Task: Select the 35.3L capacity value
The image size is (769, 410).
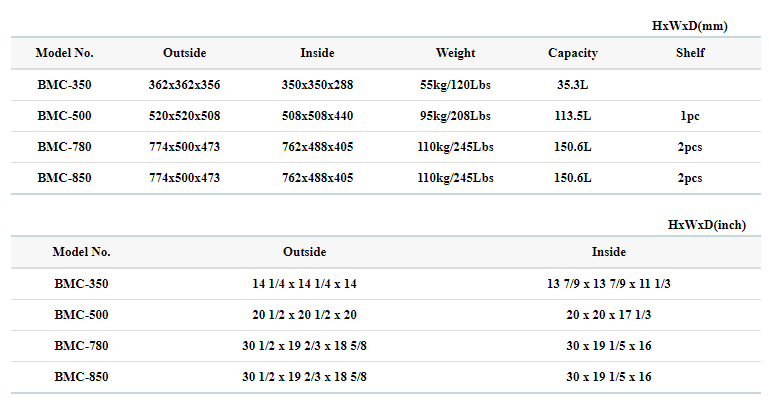Action: 573,85
